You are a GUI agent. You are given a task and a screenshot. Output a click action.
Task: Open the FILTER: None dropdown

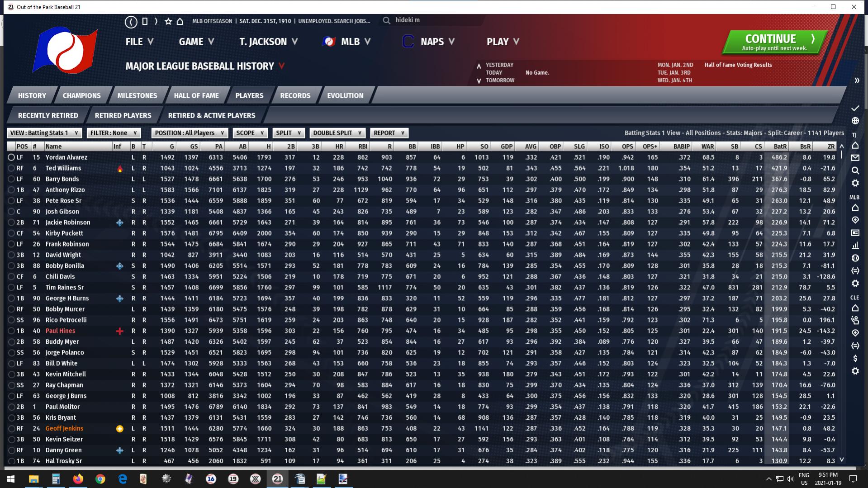[x=113, y=133]
